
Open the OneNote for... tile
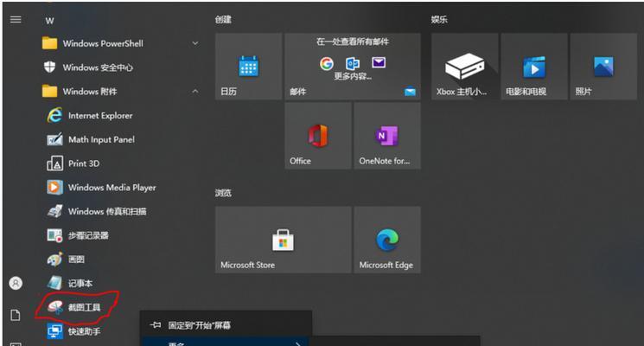pos(387,136)
